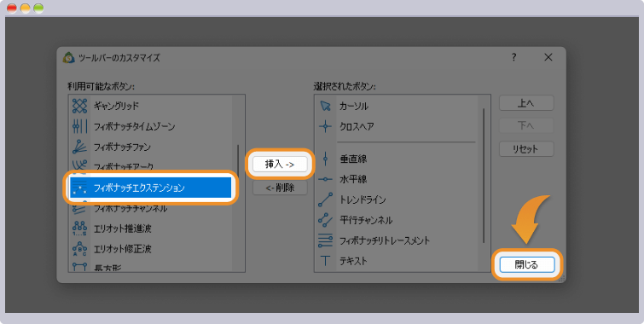Click the Fibonacci Retracement icon (フィボナッチリトレースメント)
The width and height of the screenshot is (644, 324).
click(325, 240)
